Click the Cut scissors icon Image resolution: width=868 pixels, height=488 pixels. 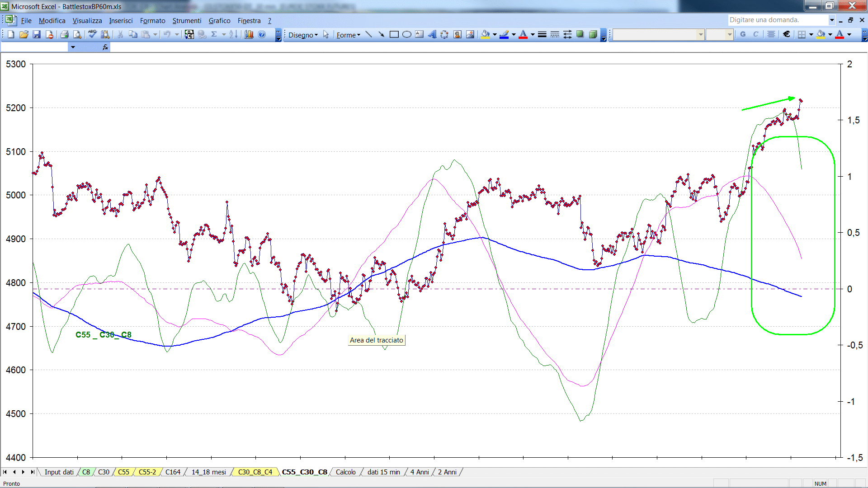[x=120, y=34]
